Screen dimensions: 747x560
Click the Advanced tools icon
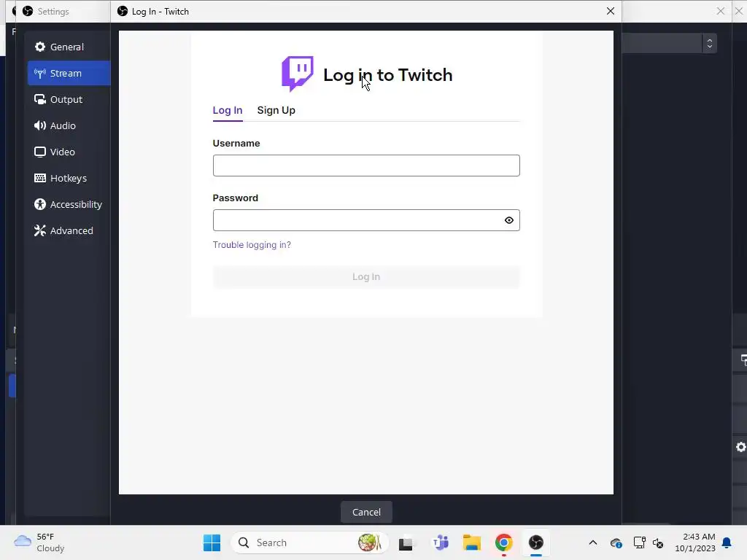click(40, 230)
